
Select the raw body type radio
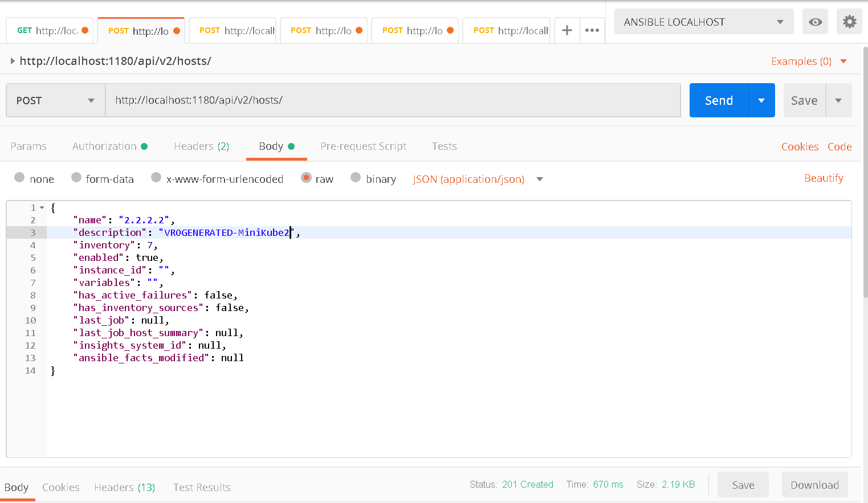306,177
